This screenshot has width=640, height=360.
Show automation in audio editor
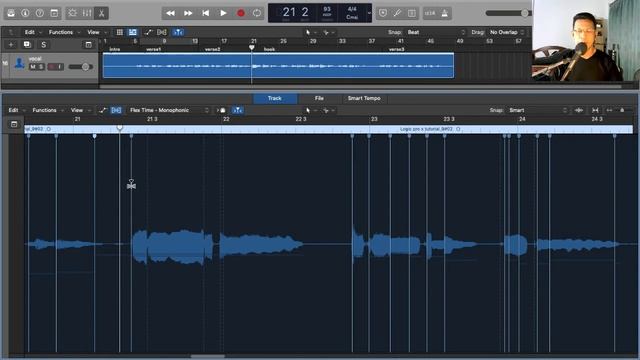tap(102, 110)
